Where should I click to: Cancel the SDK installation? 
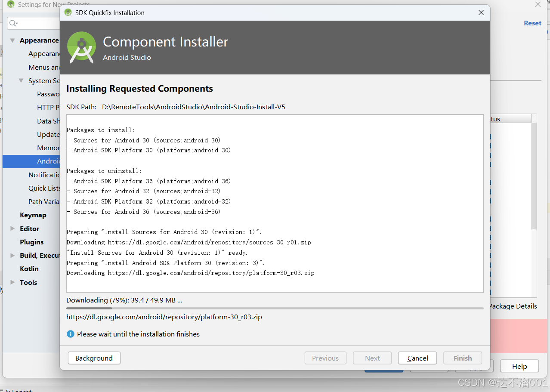click(417, 358)
